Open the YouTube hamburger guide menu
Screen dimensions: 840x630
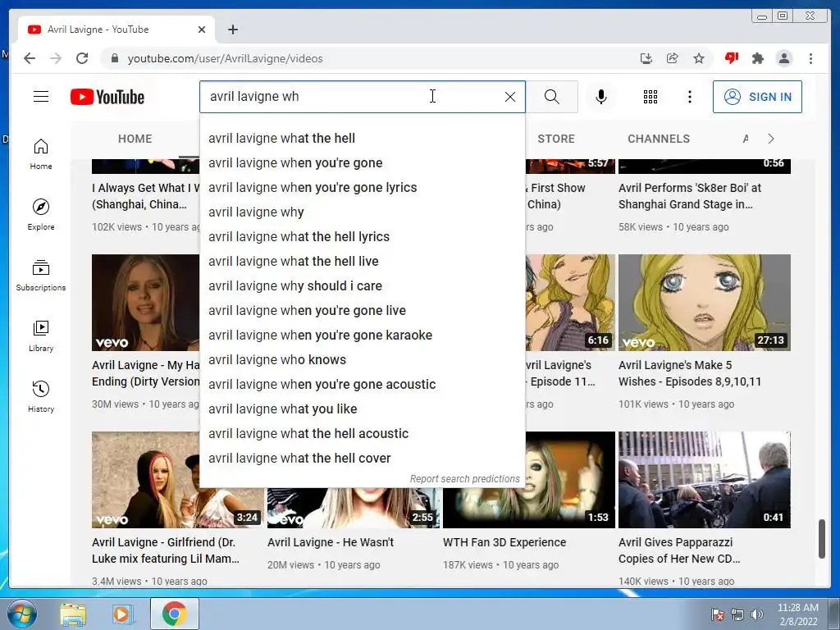[x=41, y=97]
